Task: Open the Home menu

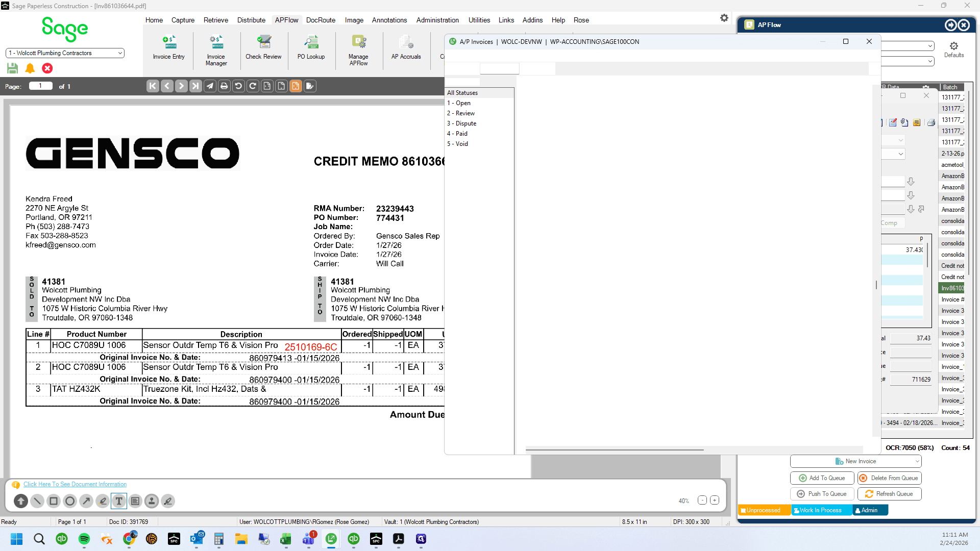Action: point(154,20)
